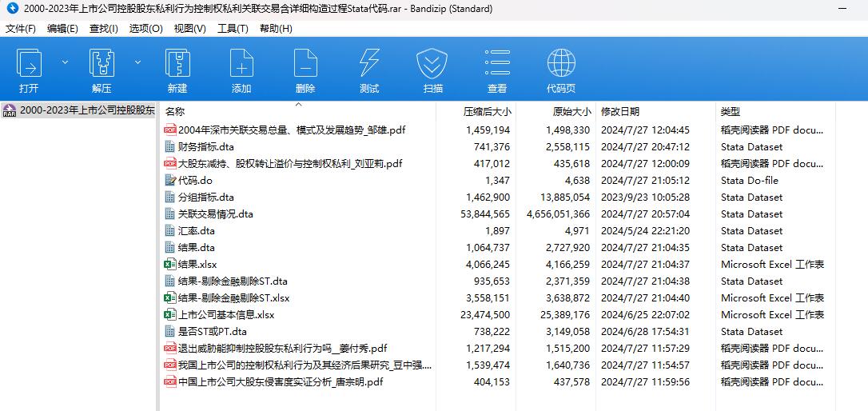868x411 pixels.
Task: Click the dataset icon of 汇率.dta
Action: (x=170, y=231)
